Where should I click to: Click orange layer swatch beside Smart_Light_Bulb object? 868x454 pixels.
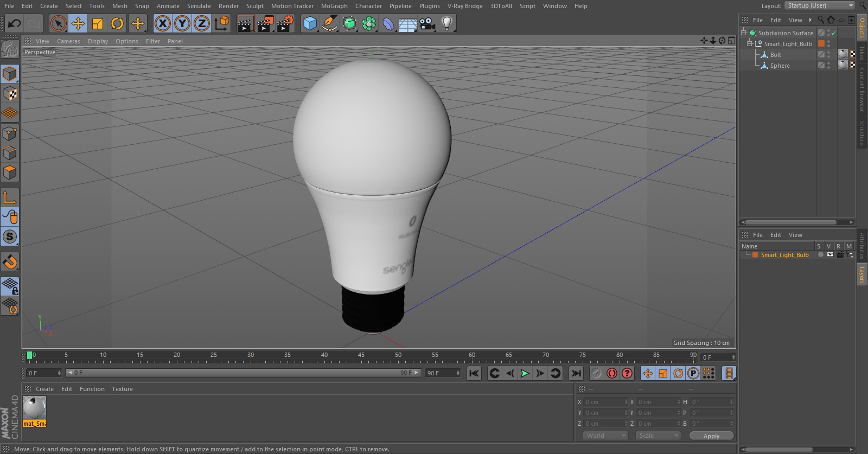821,44
